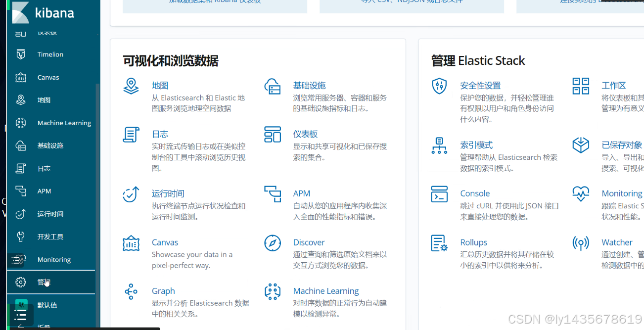Click the Console terminal icon
Screen dimensions: 644x330
pos(439,194)
